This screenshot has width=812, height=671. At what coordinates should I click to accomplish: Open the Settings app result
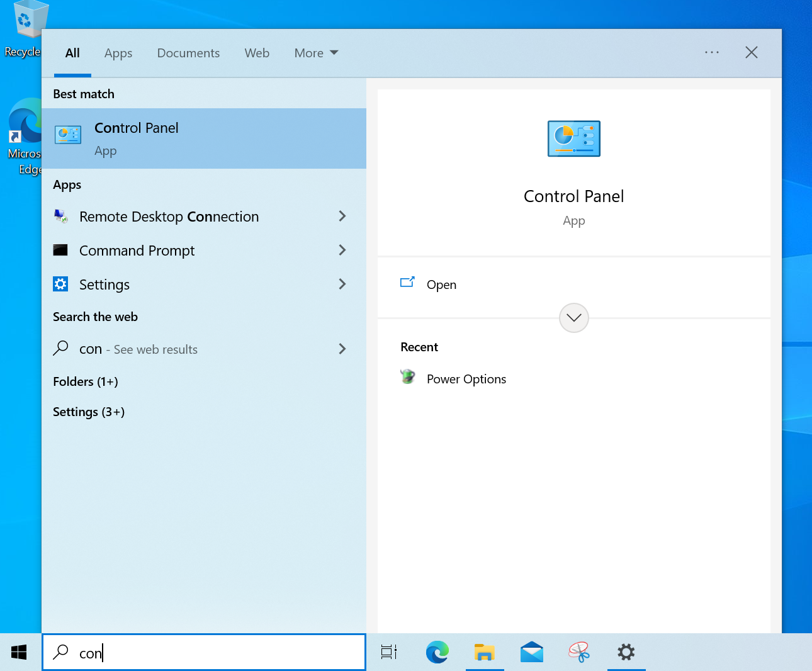point(104,285)
